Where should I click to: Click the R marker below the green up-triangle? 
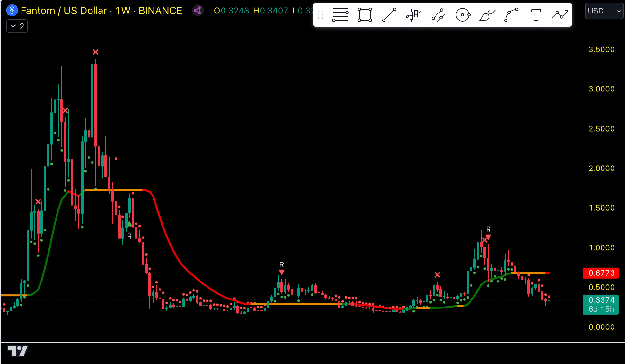[129, 237]
